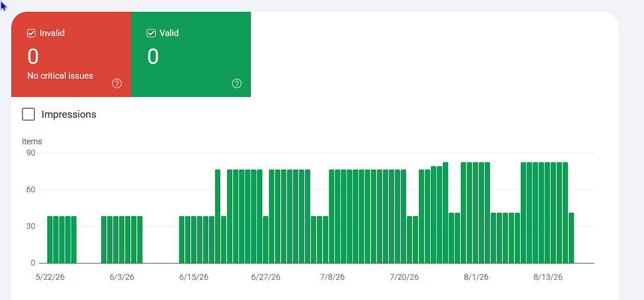The width and height of the screenshot is (644, 300).
Task: Click "No critical issues" text
Action: click(60, 76)
